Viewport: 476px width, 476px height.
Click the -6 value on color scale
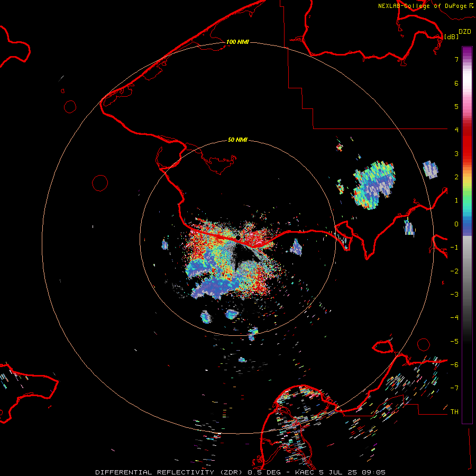click(x=454, y=364)
